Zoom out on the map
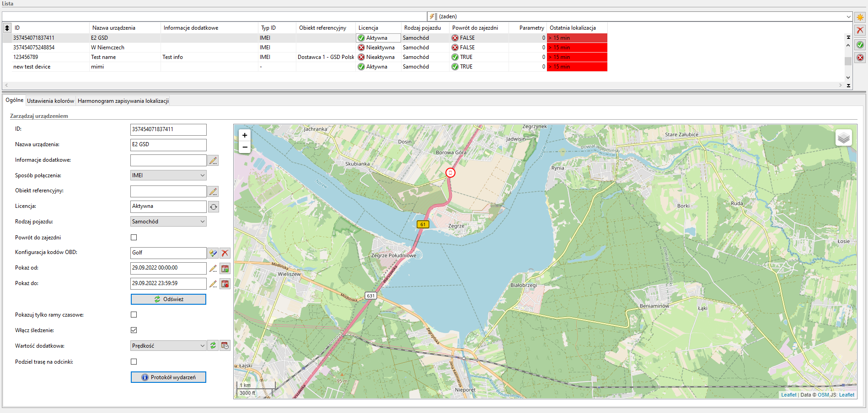This screenshot has height=413, width=868. [x=245, y=147]
